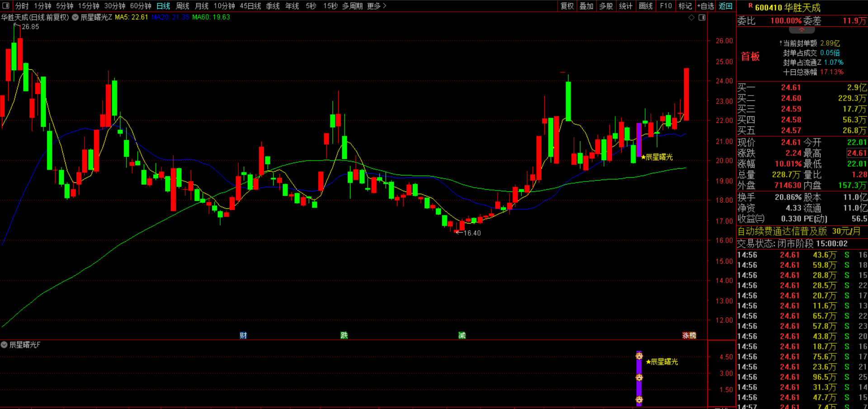Open the 统计 statistics tool

(x=626, y=6)
